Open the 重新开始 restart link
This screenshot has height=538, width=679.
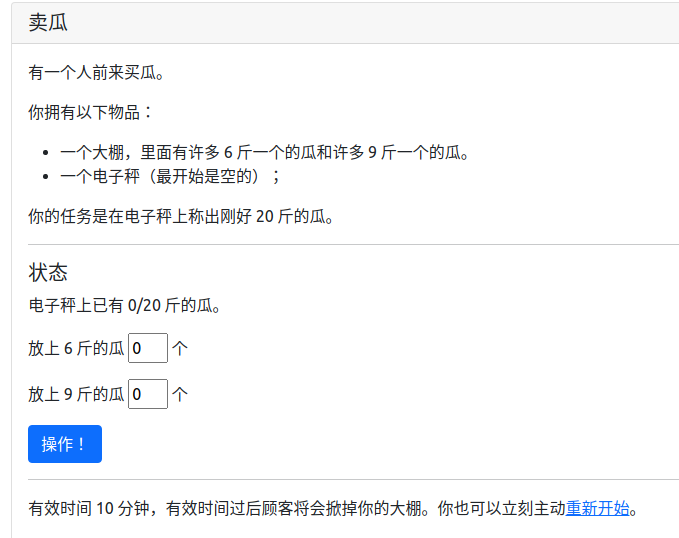(x=597, y=508)
